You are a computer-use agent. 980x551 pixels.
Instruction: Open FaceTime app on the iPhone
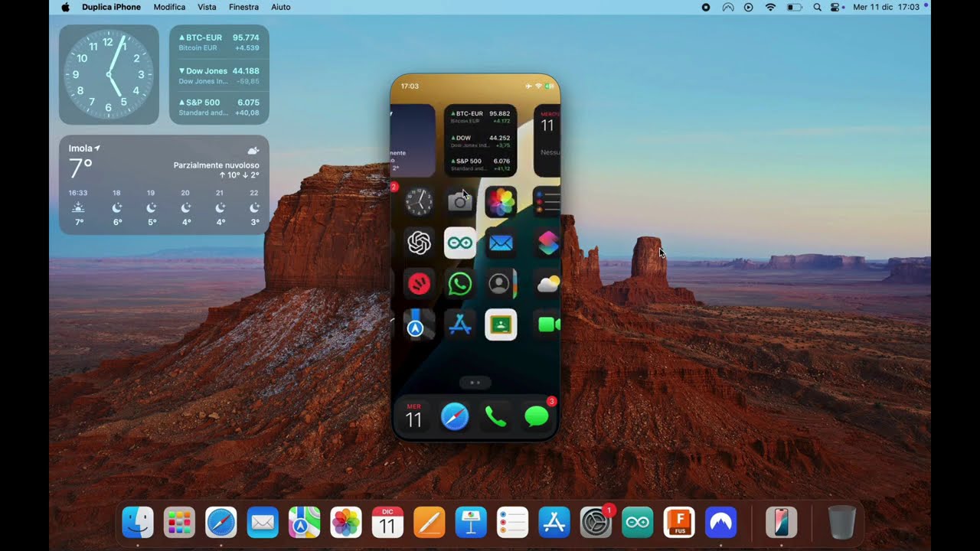(547, 324)
